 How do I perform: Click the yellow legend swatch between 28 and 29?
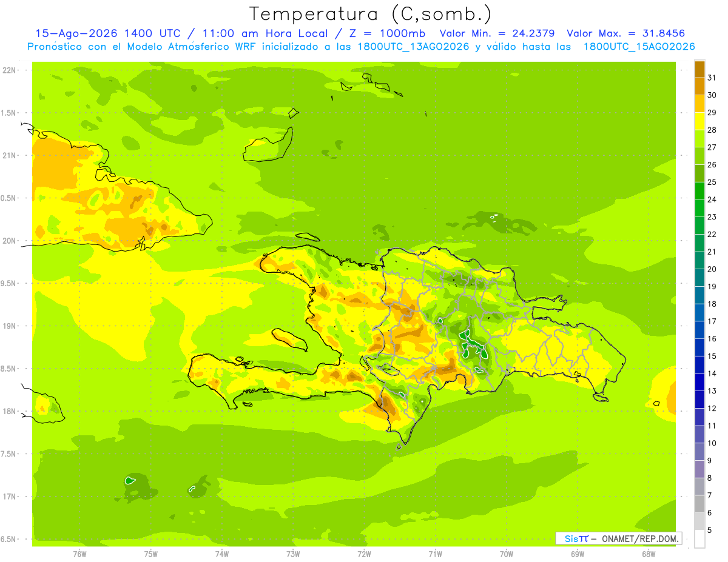point(699,121)
